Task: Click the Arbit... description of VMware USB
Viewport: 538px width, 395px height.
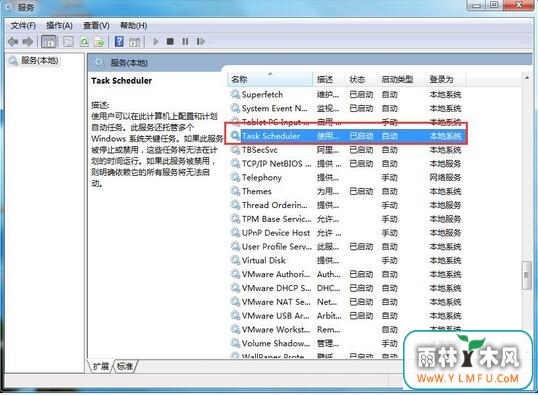Action: pyautogui.click(x=329, y=316)
